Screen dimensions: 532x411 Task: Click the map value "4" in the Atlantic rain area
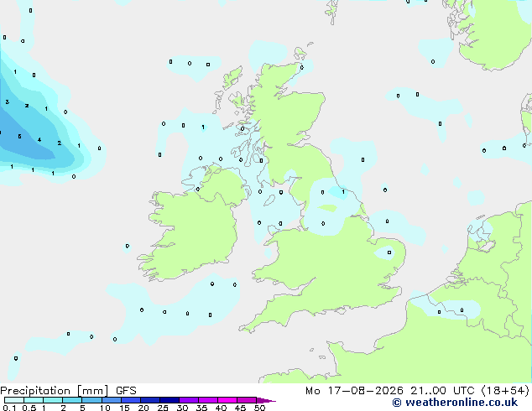point(39,140)
